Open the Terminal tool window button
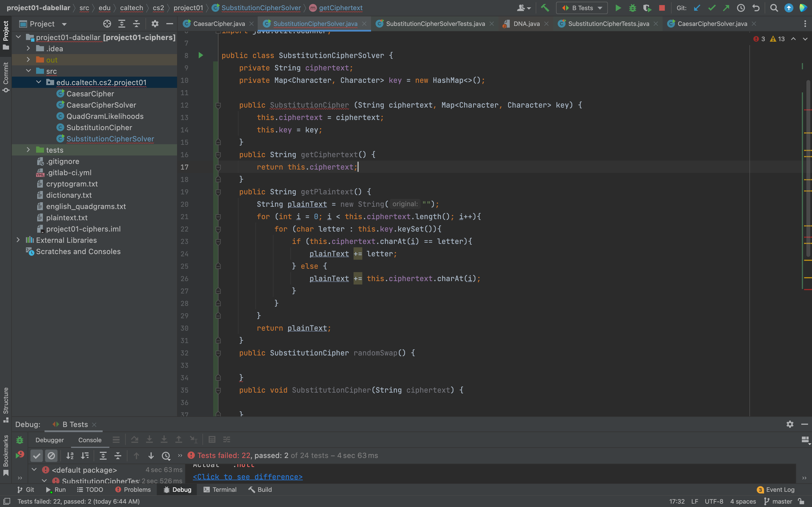The image size is (812, 507). [x=220, y=490]
